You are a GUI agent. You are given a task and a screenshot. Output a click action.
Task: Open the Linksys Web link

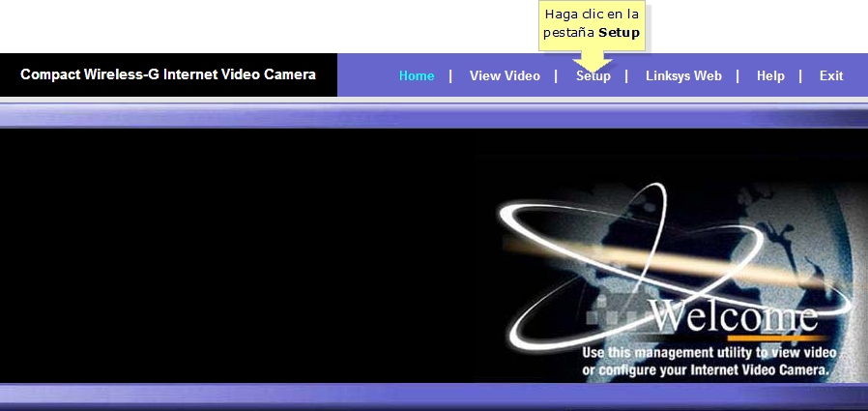point(683,75)
